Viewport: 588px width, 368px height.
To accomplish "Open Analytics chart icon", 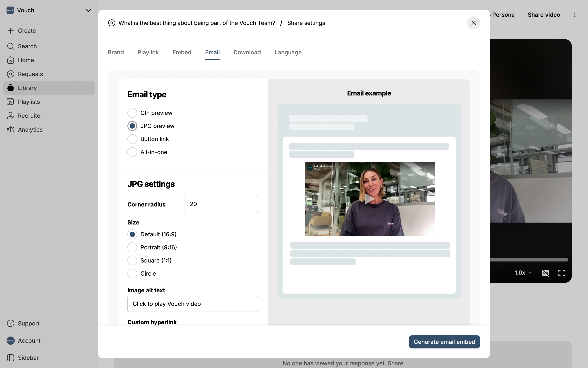I will click(x=10, y=130).
